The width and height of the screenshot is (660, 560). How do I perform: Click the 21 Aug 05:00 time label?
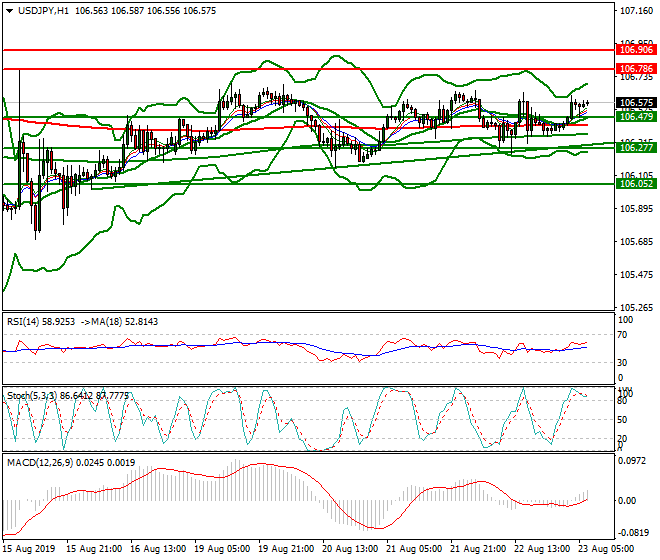point(414,549)
